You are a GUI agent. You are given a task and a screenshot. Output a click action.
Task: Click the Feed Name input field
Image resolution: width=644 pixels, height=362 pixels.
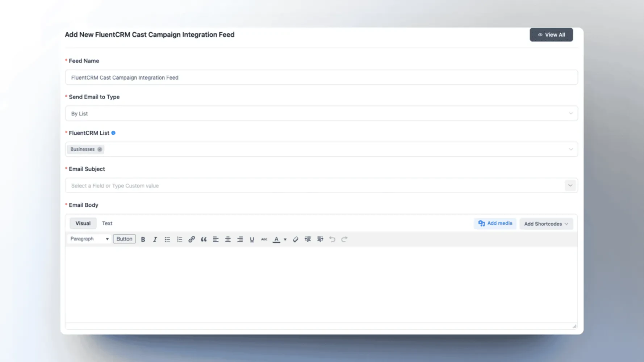322,77
